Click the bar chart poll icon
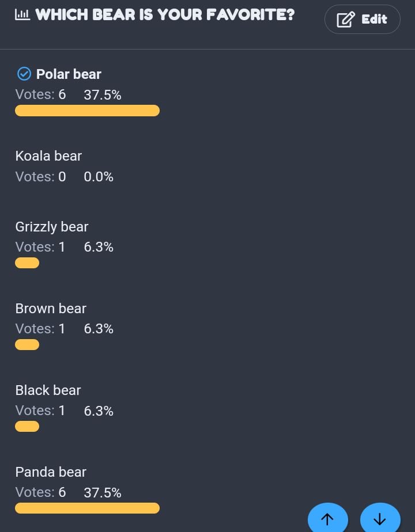The image size is (415, 532). (22, 14)
